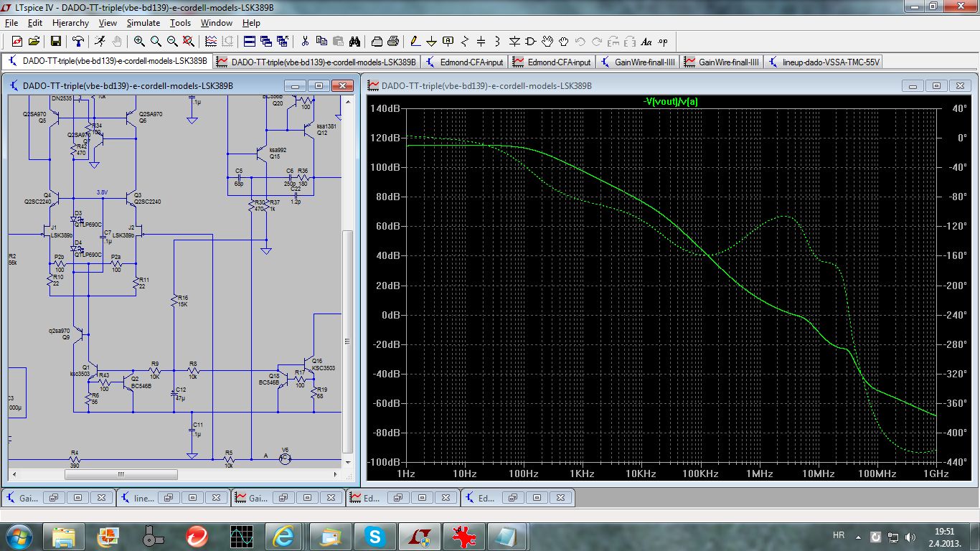
Task: Click the Copy toolbar icon
Action: tap(321, 42)
